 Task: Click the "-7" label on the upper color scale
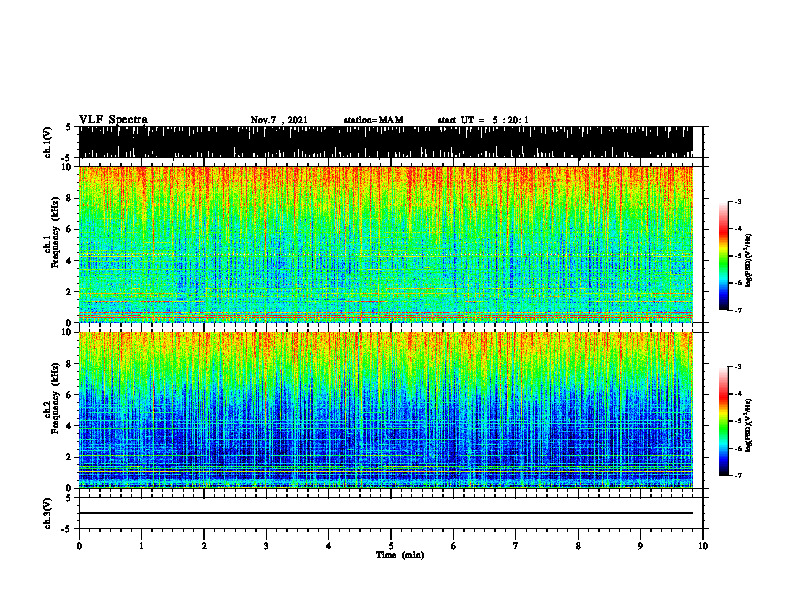pos(738,310)
